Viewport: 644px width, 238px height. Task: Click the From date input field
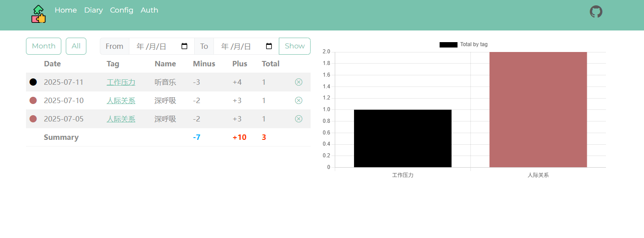click(162, 46)
